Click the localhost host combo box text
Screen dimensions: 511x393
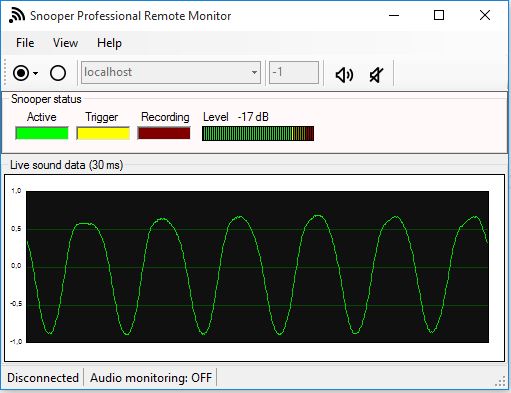pos(108,72)
